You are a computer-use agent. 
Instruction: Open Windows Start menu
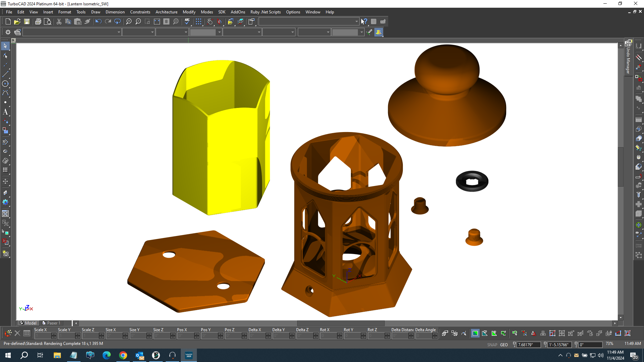(8, 355)
